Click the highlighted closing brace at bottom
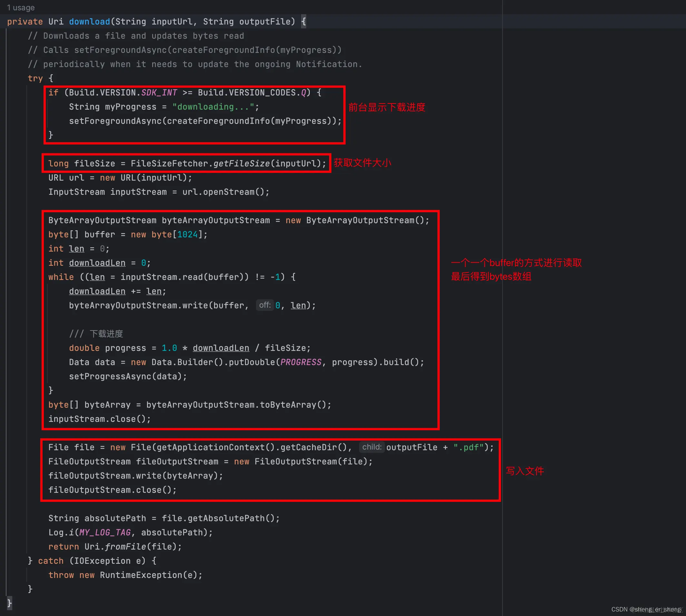Image resolution: width=686 pixels, height=616 pixels. 9,603
